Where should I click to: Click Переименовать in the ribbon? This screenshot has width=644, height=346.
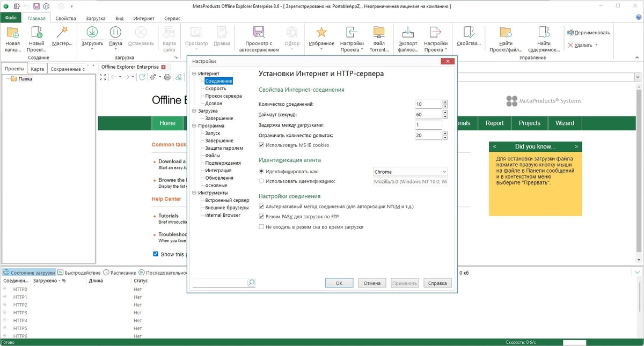(589, 33)
